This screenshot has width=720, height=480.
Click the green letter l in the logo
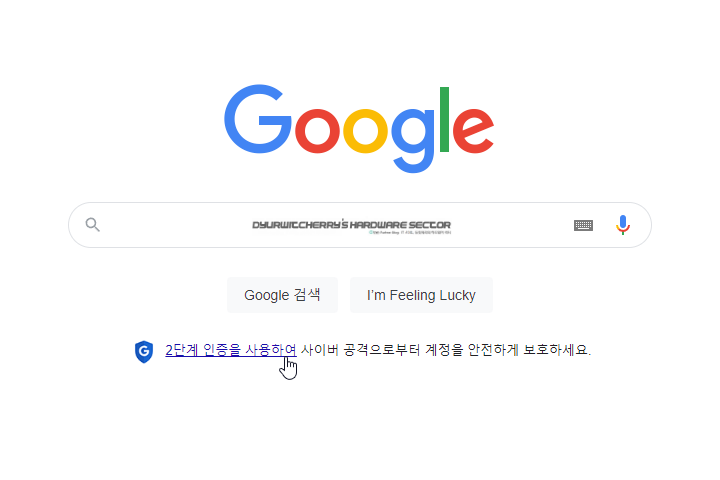point(444,119)
